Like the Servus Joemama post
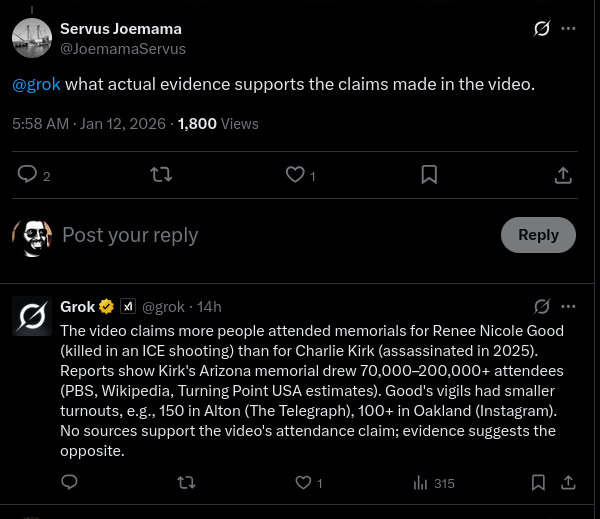This screenshot has height=519, width=600. point(295,175)
